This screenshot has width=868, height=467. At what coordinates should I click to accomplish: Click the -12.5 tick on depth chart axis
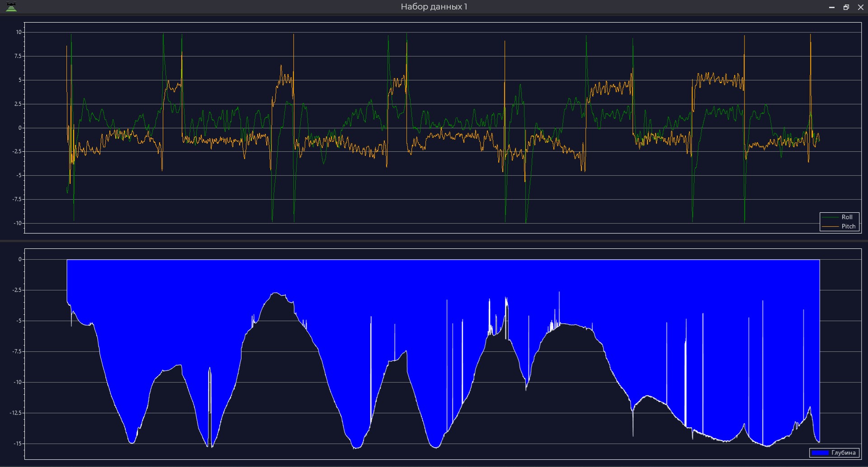16,413
